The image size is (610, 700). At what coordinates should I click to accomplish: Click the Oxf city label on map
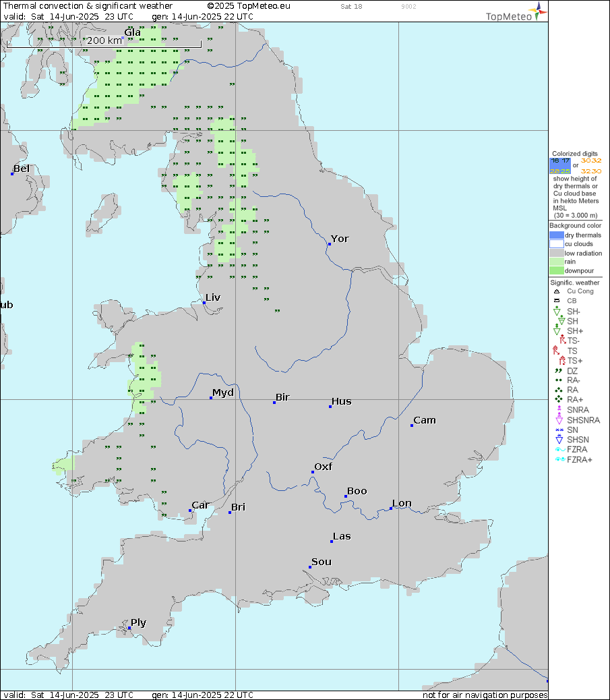324,467
